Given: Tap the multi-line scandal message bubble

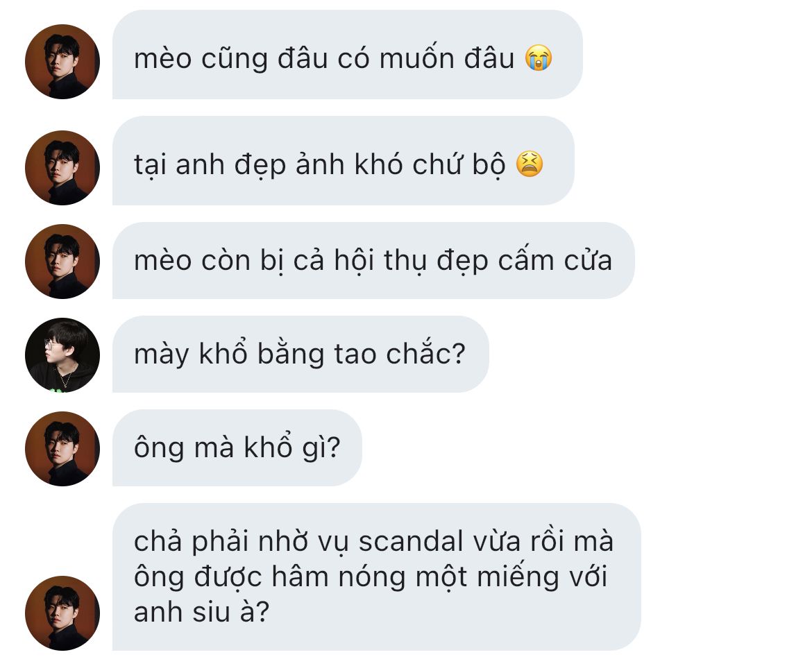Looking at the screenshot, I should 376,577.
